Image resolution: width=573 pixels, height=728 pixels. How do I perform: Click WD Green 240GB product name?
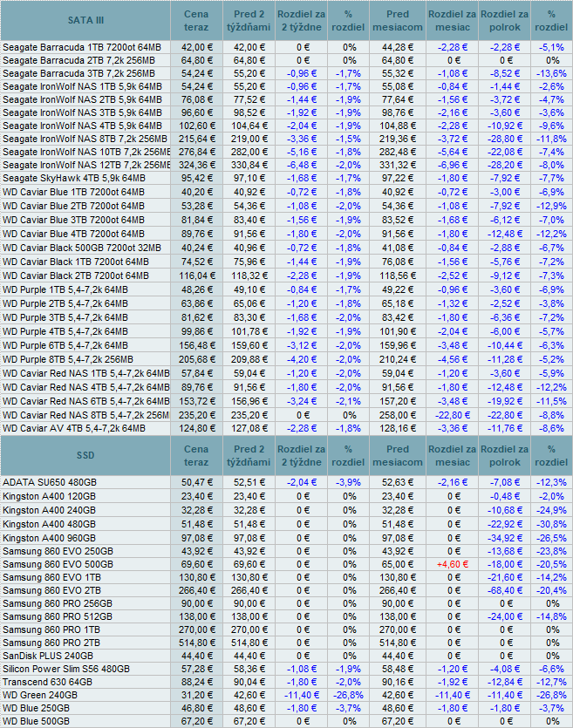40,695
